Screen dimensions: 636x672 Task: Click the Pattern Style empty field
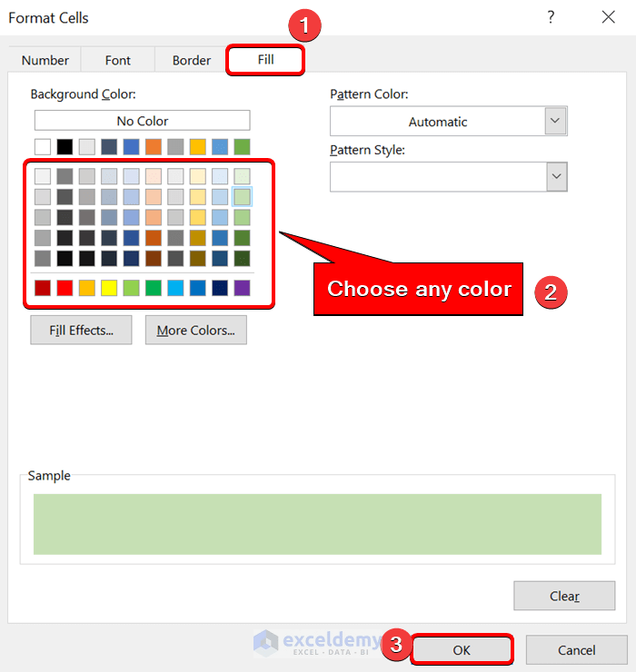coord(438,176)
